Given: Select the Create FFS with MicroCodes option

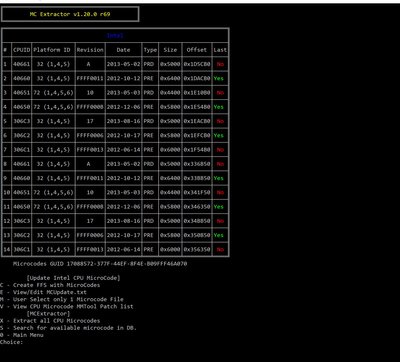Looking at the screenshot, I should pos(50,285).
